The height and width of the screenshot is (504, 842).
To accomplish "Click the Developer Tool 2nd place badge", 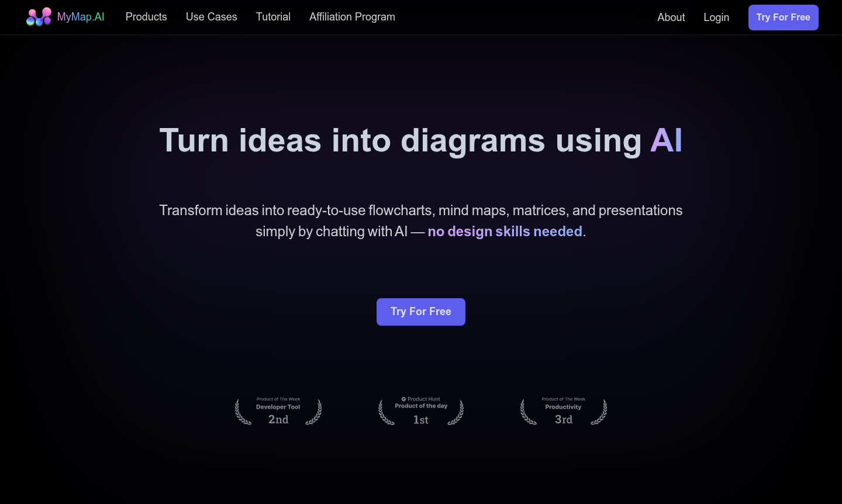I will 278,412.
